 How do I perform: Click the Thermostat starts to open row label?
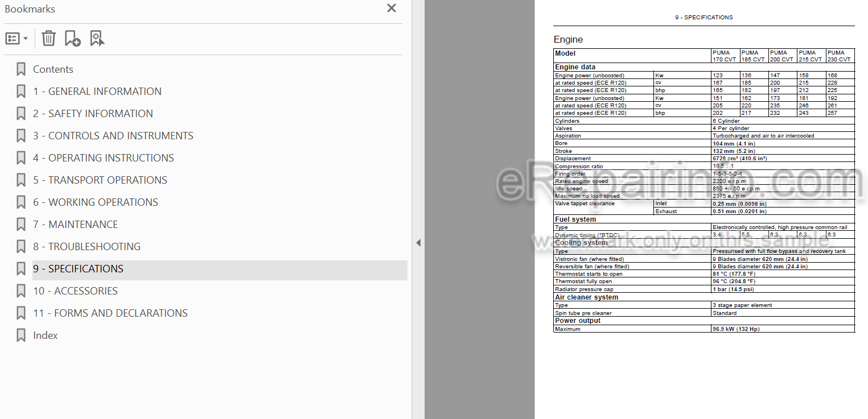coord(589,274)
